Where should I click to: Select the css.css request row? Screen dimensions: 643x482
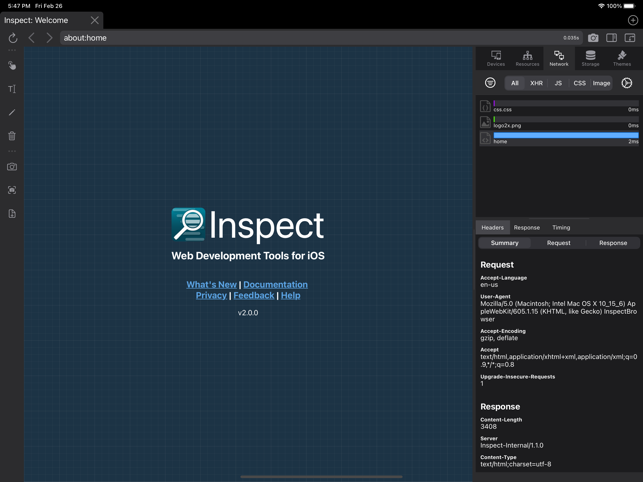(x=559, y=106)
